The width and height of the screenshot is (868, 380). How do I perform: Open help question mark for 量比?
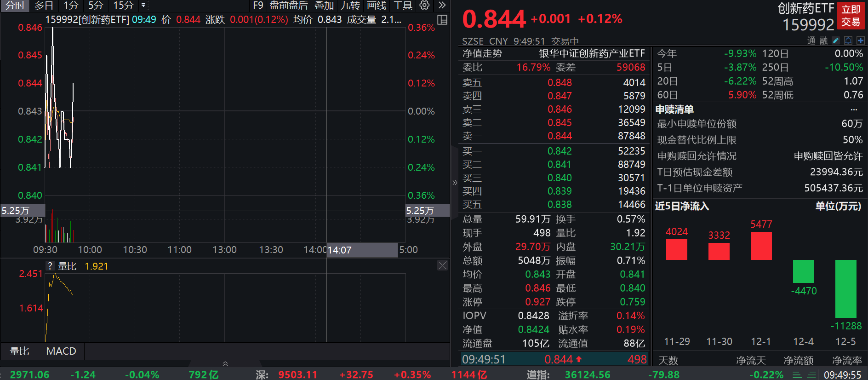click(50, 266)
